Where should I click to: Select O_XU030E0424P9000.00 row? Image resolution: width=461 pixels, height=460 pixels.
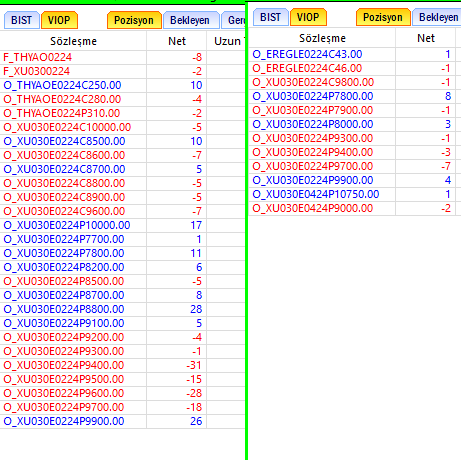click(x=355, y=208)
